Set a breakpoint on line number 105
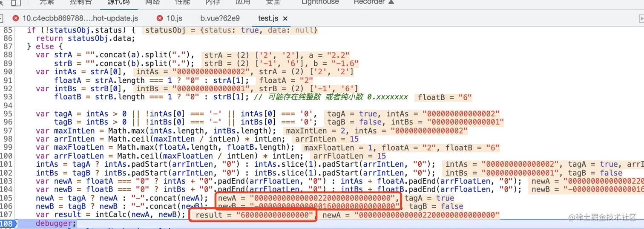The width and height of the screenshot is (644, 229). [6, 198]
